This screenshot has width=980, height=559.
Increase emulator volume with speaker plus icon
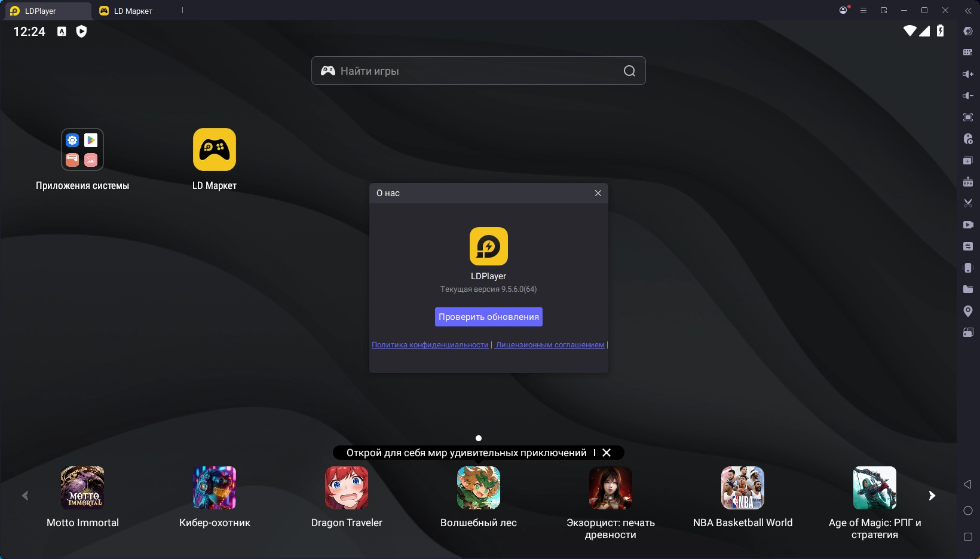tap(968, 74)
